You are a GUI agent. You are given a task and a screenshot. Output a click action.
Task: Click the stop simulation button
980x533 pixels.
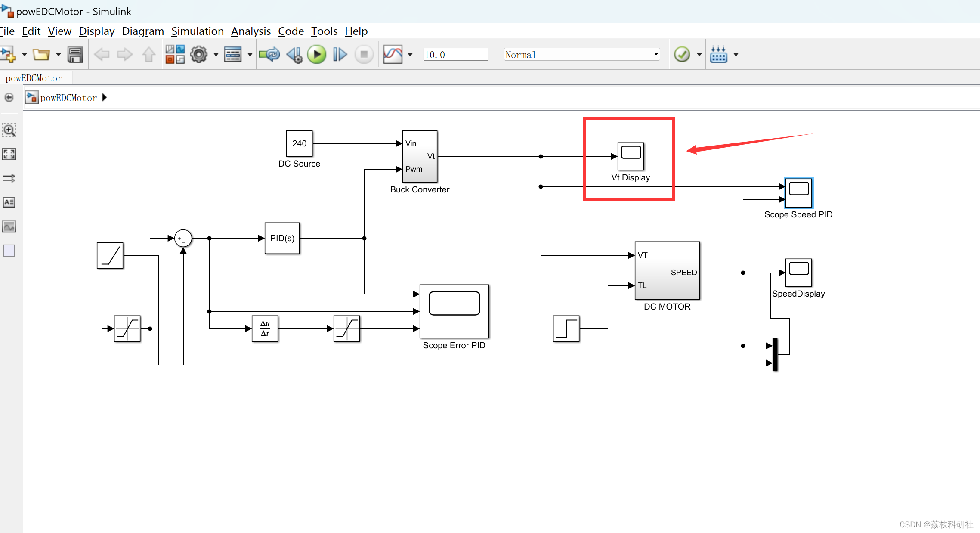(363, 54)
